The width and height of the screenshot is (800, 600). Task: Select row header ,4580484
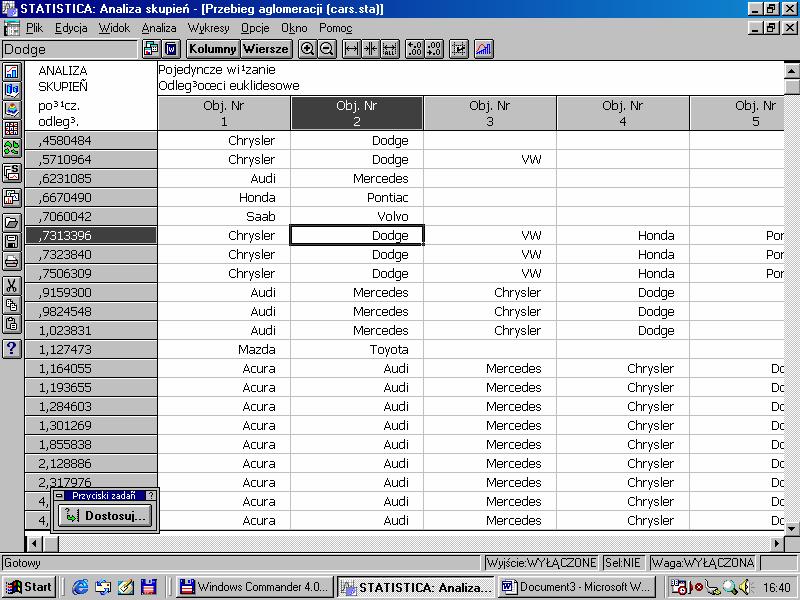[x=91, y=140]
